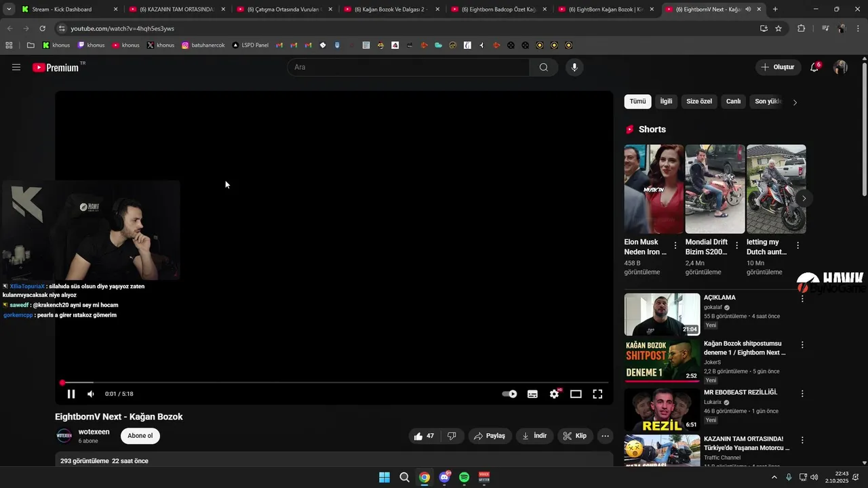The image size is (868, 488).
Task: Select the İlgili filter chip
Action: [666, 102]
